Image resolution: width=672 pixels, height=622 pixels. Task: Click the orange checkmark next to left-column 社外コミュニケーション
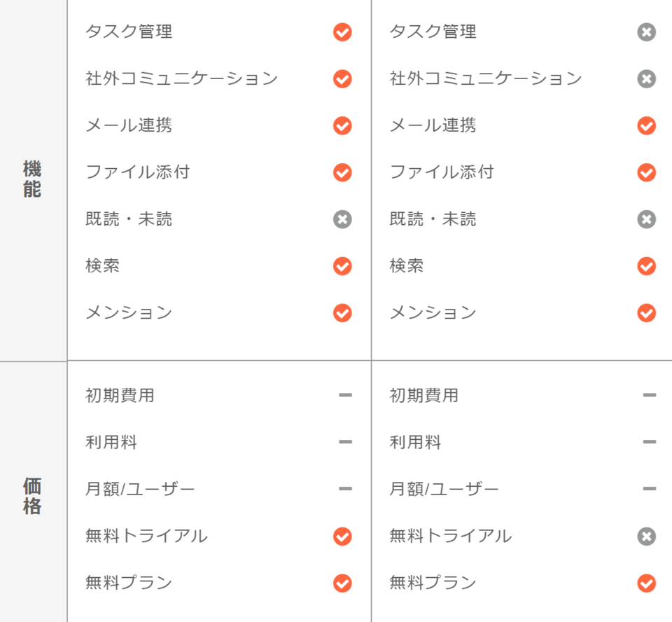[342, 79]
